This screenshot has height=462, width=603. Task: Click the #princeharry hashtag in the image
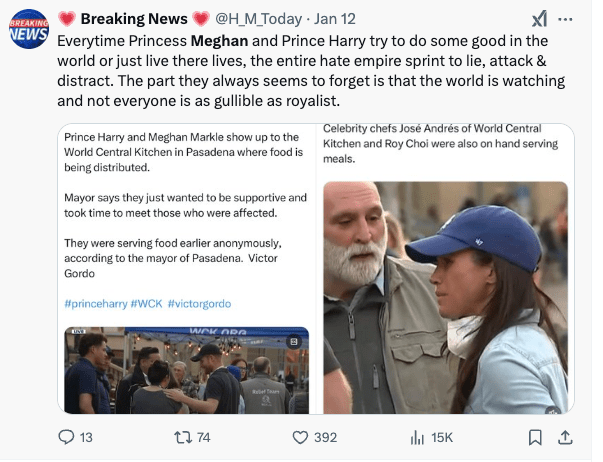pyautogui.click(x=94, y=303)
